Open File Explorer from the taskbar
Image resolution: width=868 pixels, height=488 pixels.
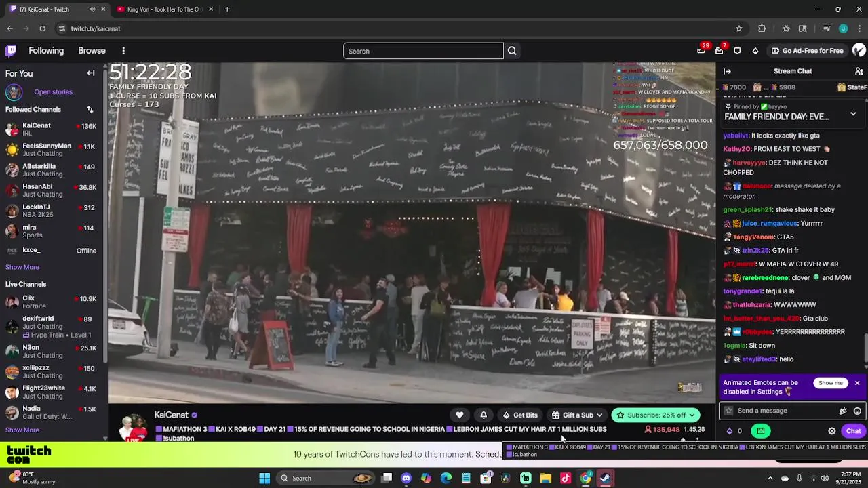click(545, 479)
